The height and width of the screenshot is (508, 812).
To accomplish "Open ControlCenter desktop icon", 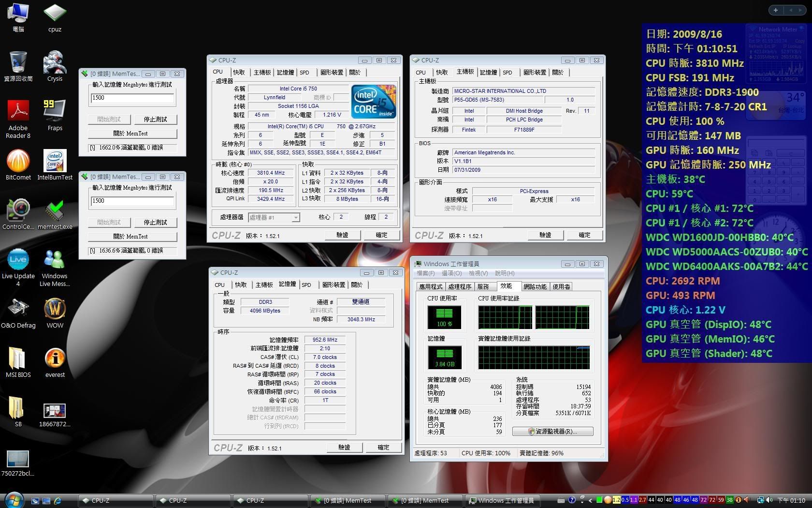I will point(18,214).
